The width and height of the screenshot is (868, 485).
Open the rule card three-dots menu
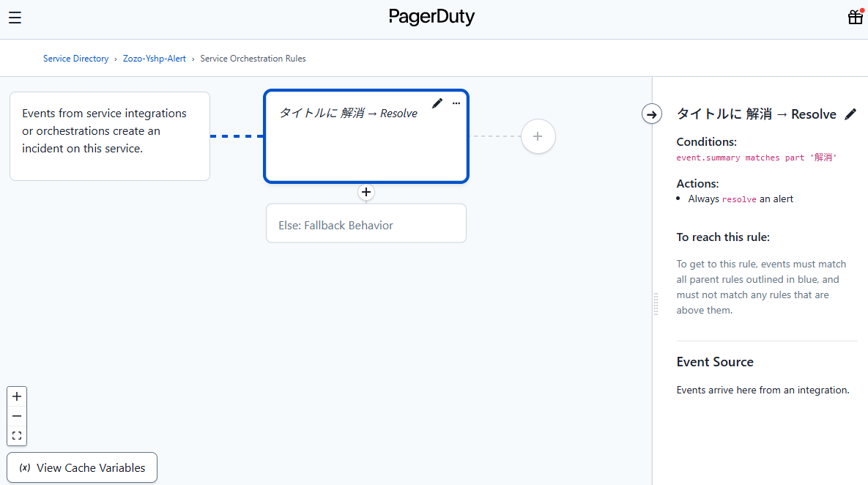456,103
